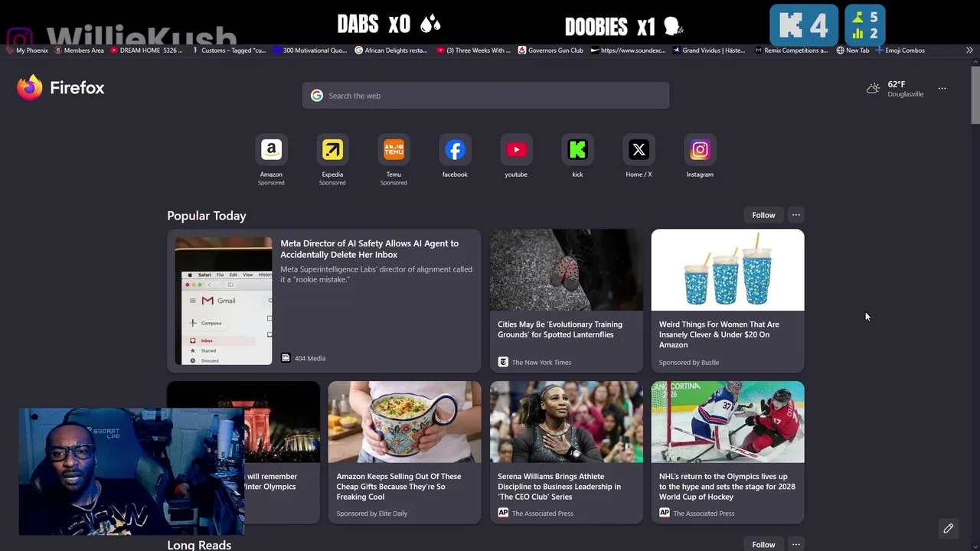980x551 pixels.
Task: Click the Google icon in search box
Action: (317, 96)
